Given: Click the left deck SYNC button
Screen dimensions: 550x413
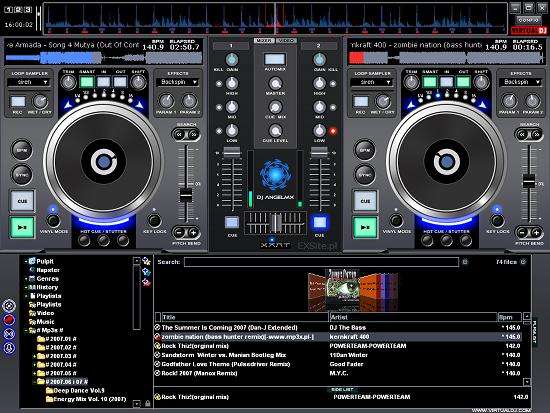Looking at the screenshot, I should pos(22,174).
